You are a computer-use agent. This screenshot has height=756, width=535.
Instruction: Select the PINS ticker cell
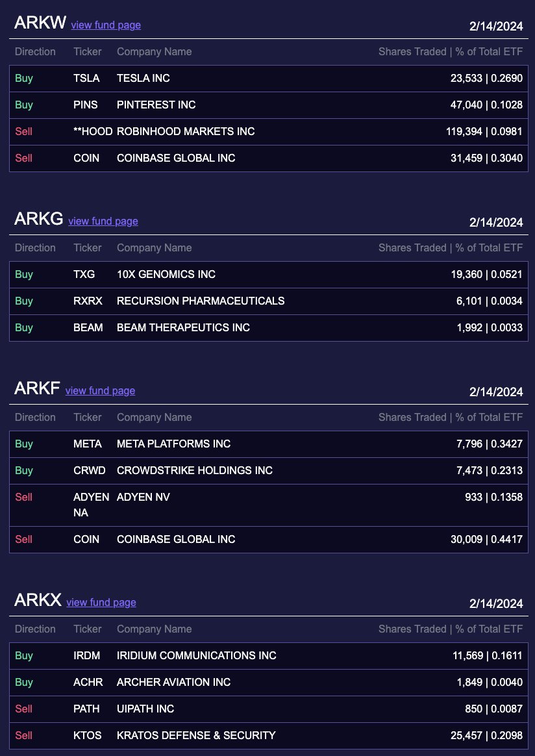(85, 105)
